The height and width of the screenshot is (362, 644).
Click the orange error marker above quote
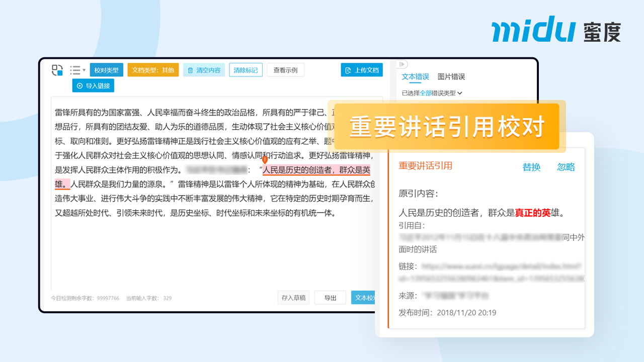[x=265, y=160]
